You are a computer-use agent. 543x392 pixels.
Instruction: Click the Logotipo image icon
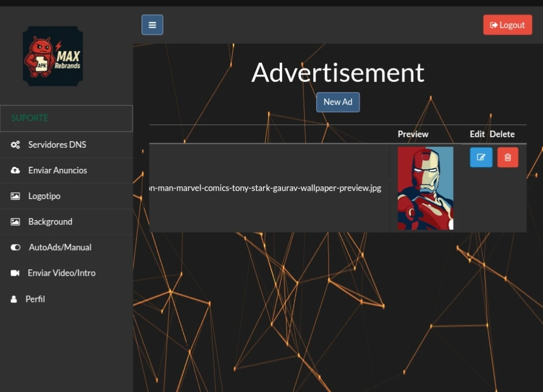pyautogui.click(x=15, y=196)
